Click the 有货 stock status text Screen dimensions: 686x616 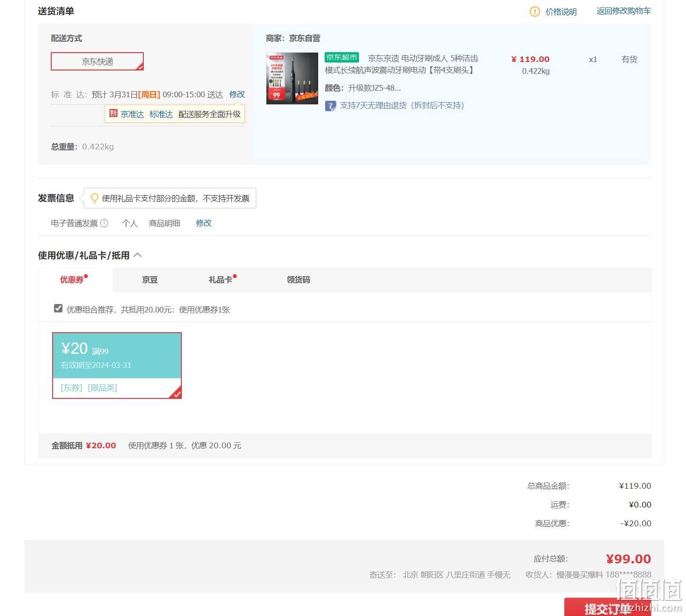629,59
